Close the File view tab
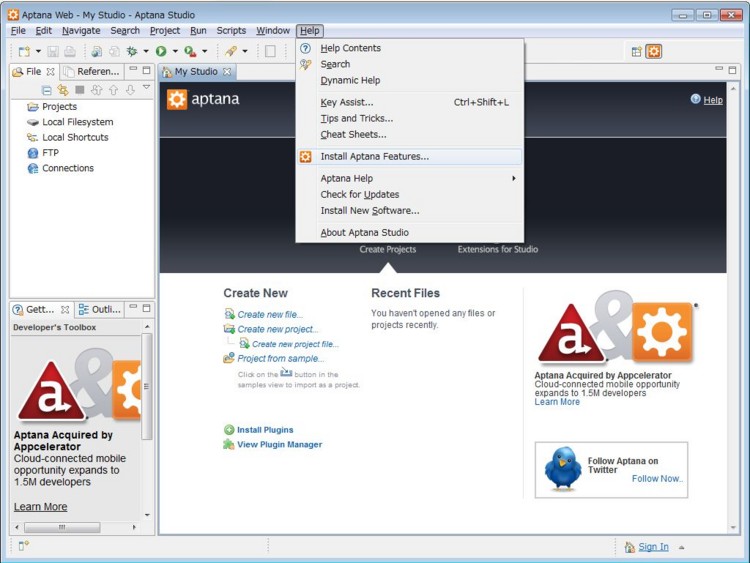The height and width of the screenshot is (563, 750). coord(50,72)
